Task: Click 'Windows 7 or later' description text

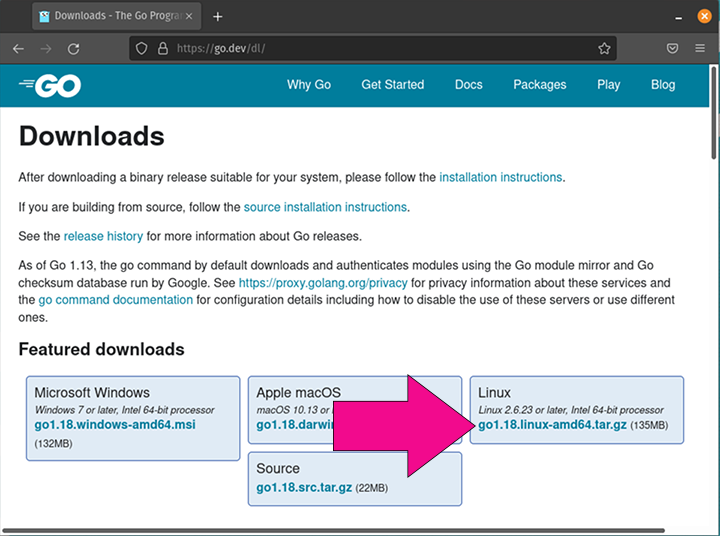Action: tap(124, 410)
